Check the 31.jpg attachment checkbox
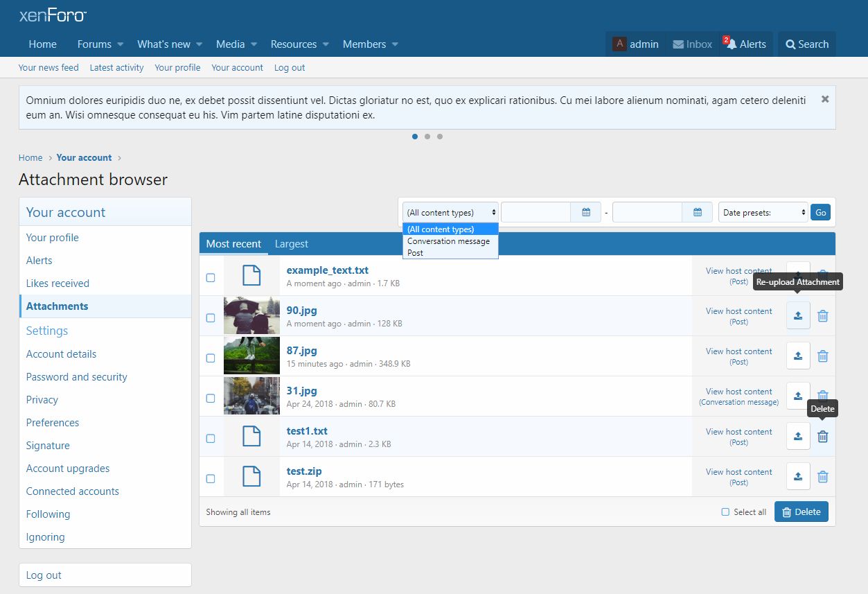This screenshot has width=868, height=594. pos(211,398)
